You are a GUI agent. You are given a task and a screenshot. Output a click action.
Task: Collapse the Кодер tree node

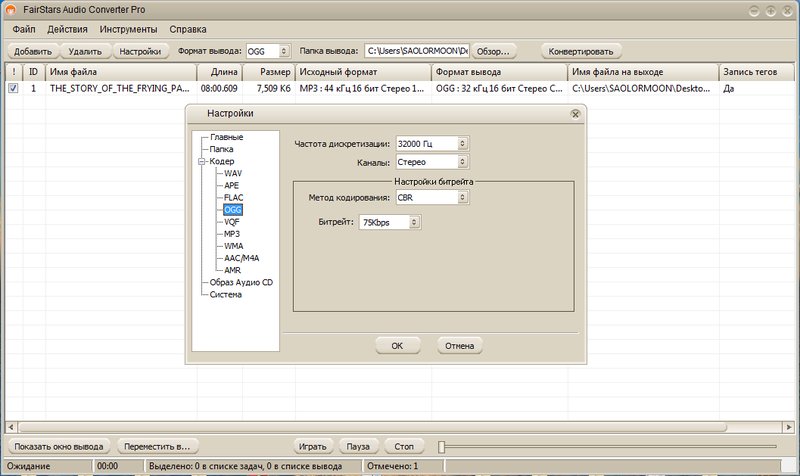click(202, 161)
